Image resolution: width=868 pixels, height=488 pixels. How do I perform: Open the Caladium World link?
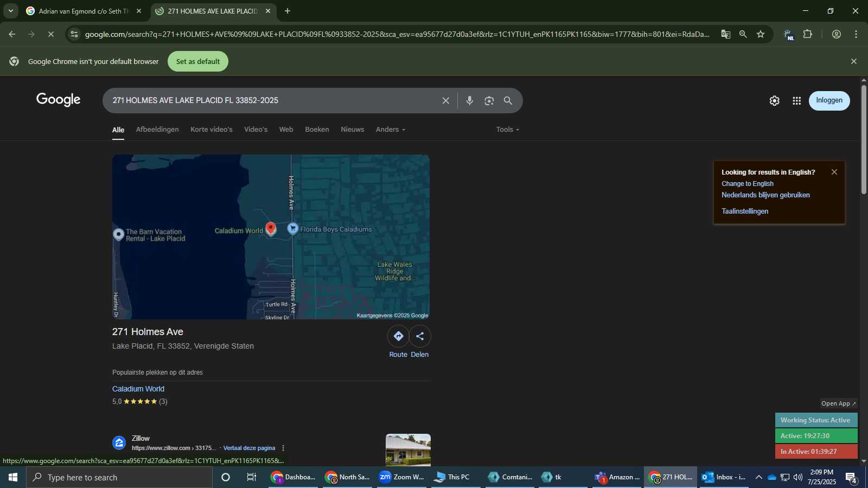point(138,389)
